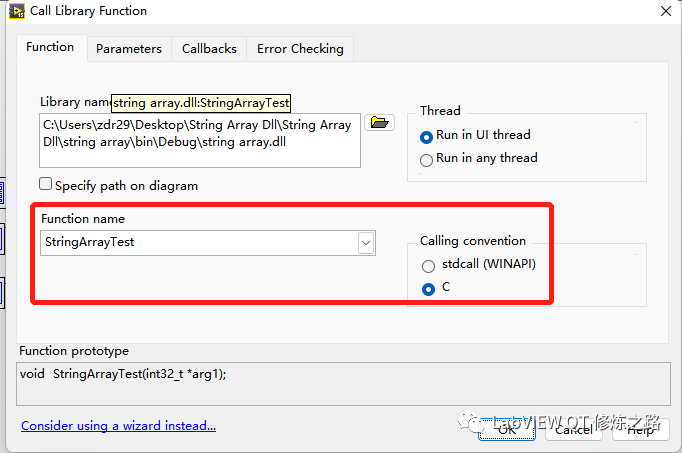Close the Call Library Function dialog

tap(666, 11)
